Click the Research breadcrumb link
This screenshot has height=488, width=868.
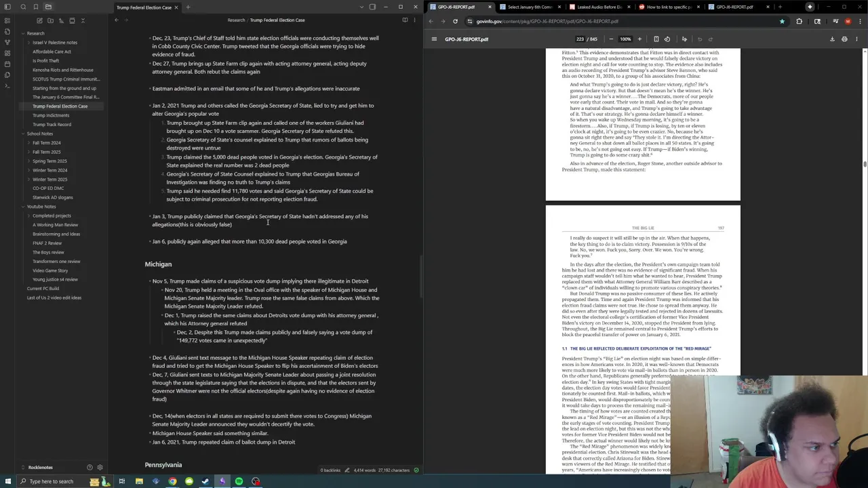pos(236,20)
